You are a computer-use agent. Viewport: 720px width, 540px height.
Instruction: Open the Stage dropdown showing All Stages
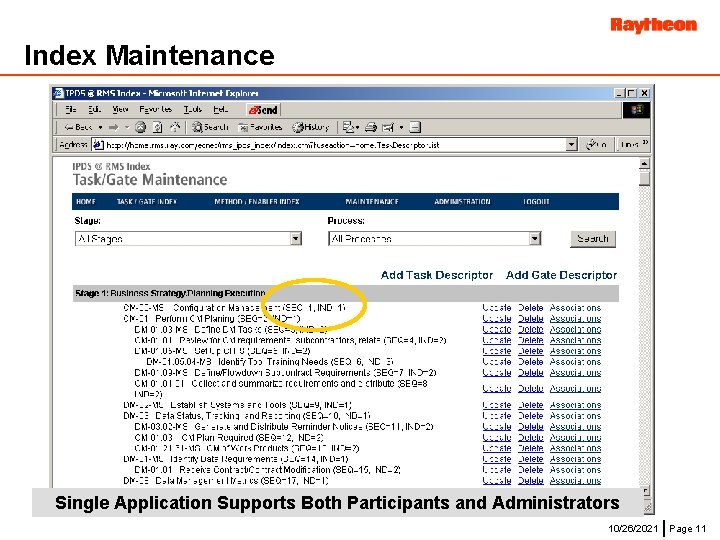pos(188,239)
